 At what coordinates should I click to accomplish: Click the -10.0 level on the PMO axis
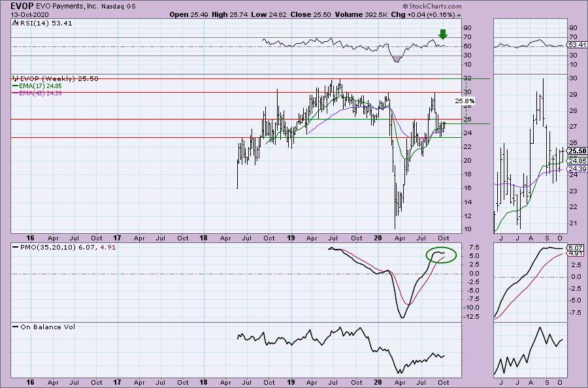click(471, 308)
